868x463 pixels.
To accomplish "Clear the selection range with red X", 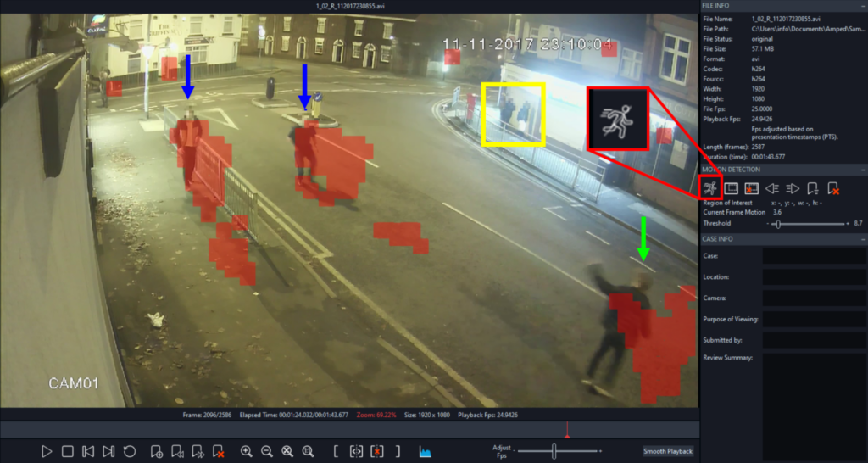I will (x=377, y=451).
